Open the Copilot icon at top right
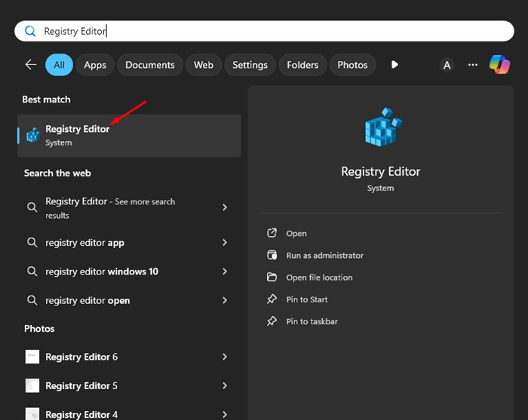The image size is (528, 420). pos(499,65)
